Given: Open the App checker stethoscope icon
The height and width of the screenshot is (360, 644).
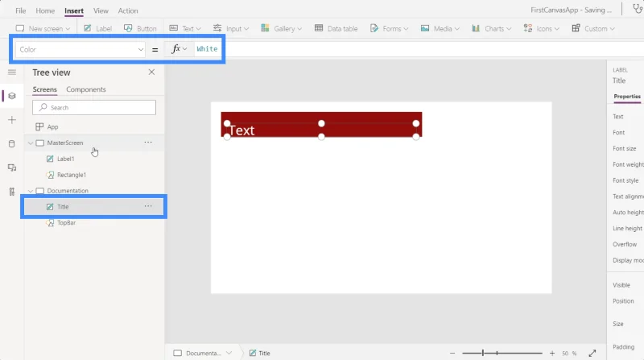Looking at the screenshot, I should pyautogui.click(x=637, y=9).
